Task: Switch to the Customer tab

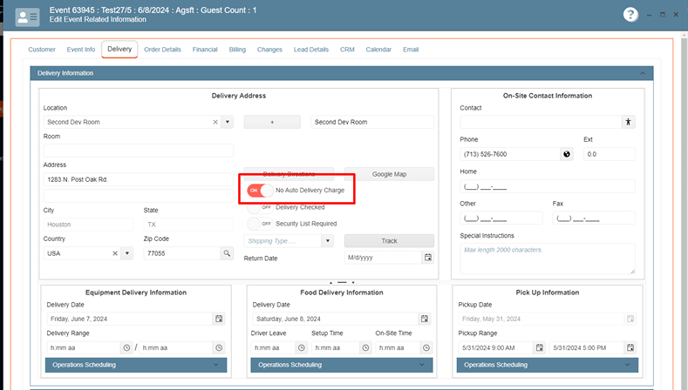Action: tap(42, 50)
